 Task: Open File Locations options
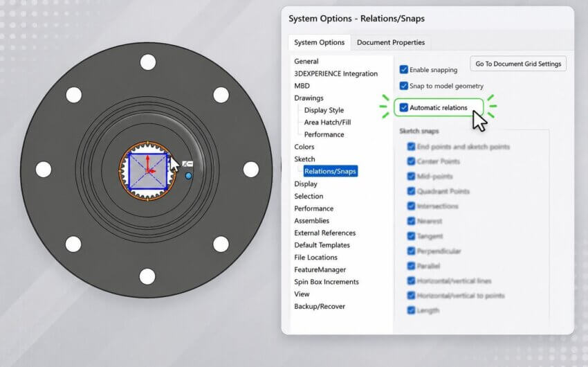315,258
